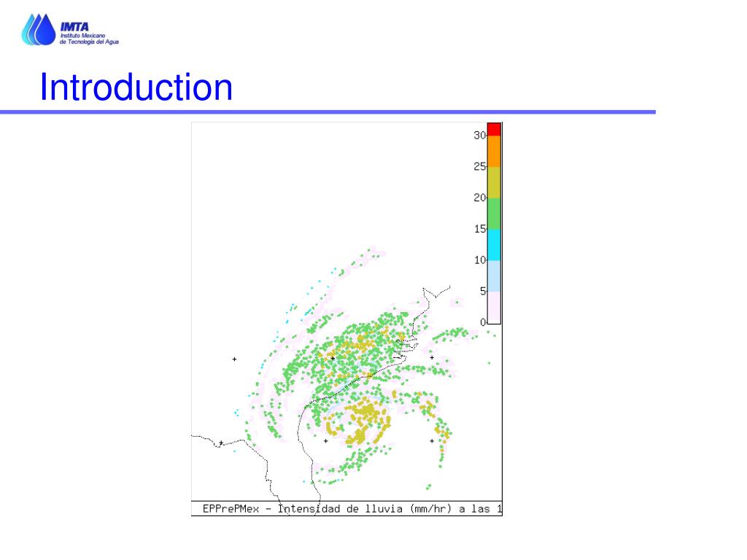Click the olive-yellow 20-25 color band
The image size is (747, 560).
(494, 182)
